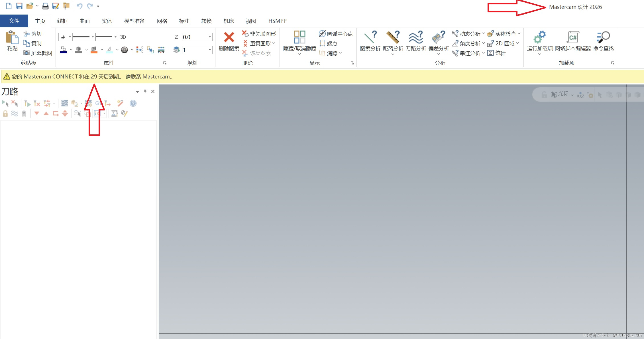Take a screen capture with 屏幕截图
The width and height of the screenshot is (644, 339).
[x=38, y=53]
